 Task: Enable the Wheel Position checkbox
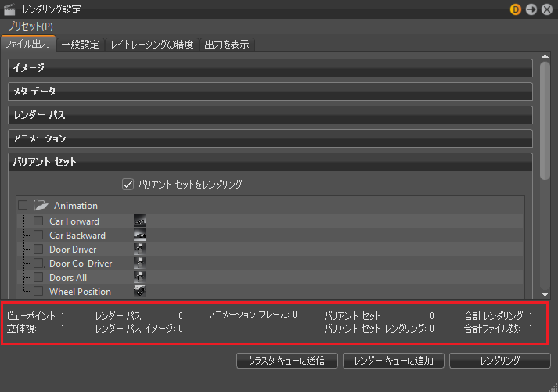pos(38,291)
